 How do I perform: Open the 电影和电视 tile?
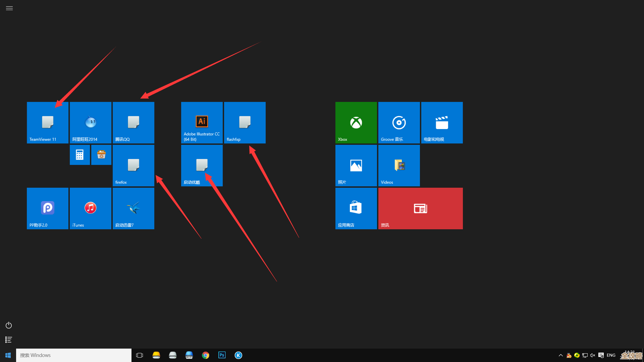pos(442,123)
